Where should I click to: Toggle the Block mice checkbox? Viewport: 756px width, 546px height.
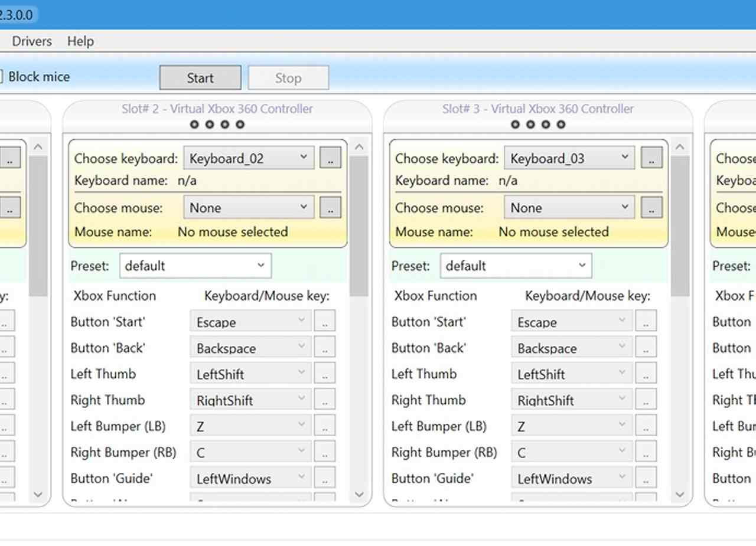point(0,77)
